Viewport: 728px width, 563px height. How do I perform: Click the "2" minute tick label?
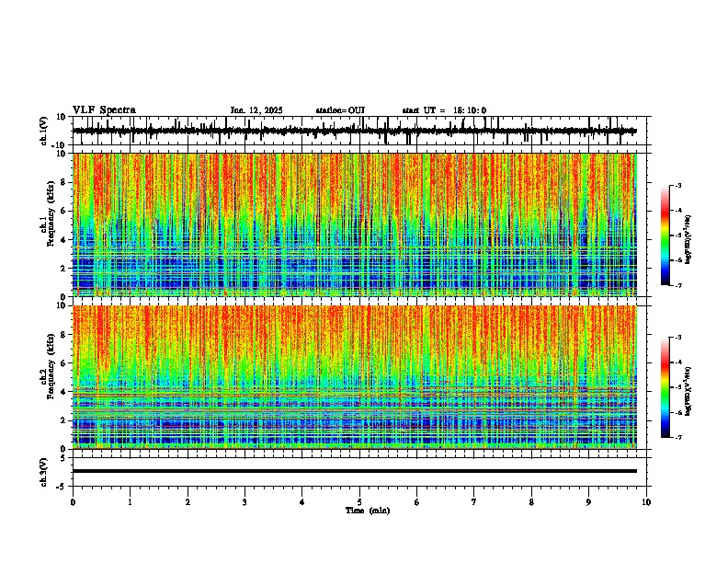(x=188, y=502)
